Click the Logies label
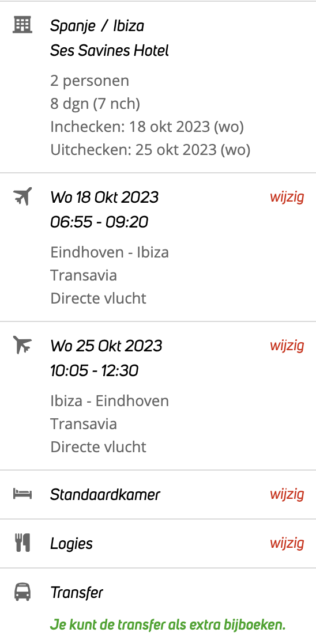Viewport: 316px width, 644px height. point(72,544)
